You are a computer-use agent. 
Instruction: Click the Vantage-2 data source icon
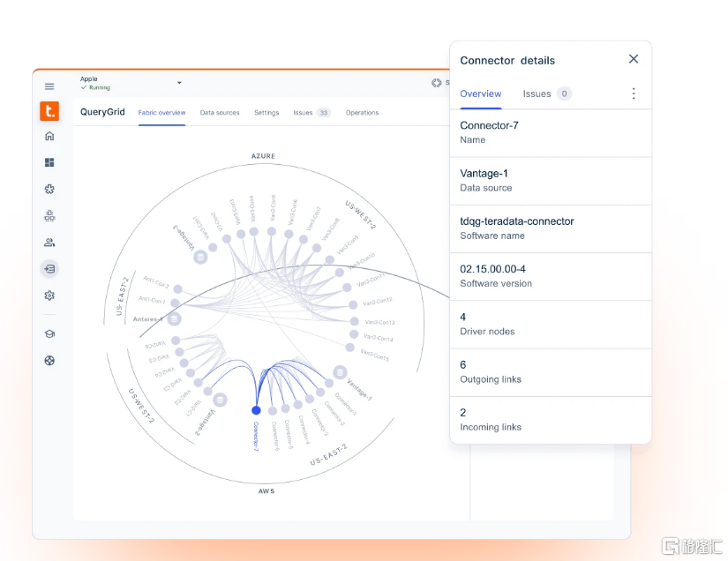[220, 400]
